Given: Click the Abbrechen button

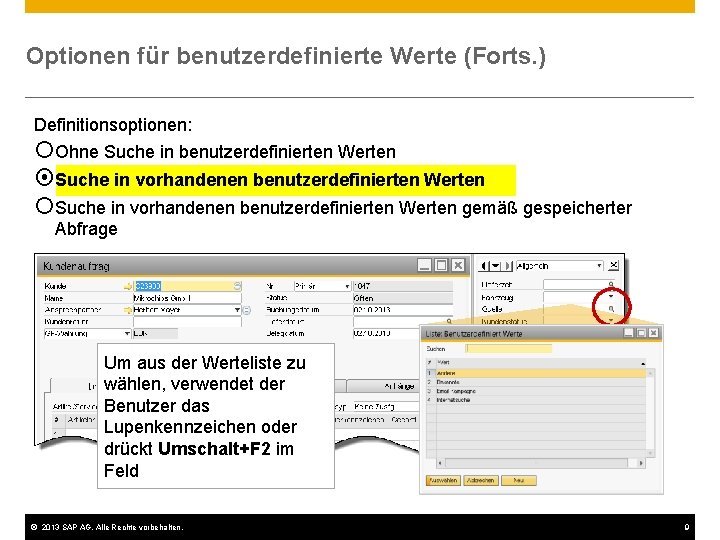Looking at the screenshot, I should [480, 480].
